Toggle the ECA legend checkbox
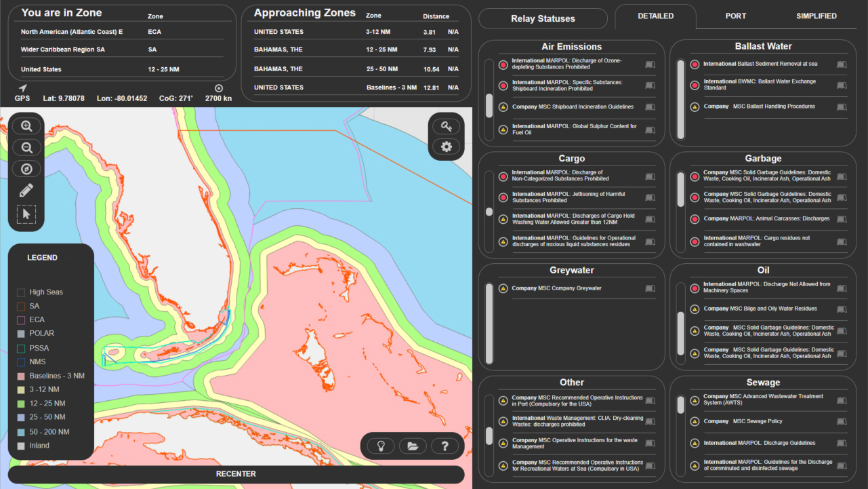868x489 pixels. (21, 320)
